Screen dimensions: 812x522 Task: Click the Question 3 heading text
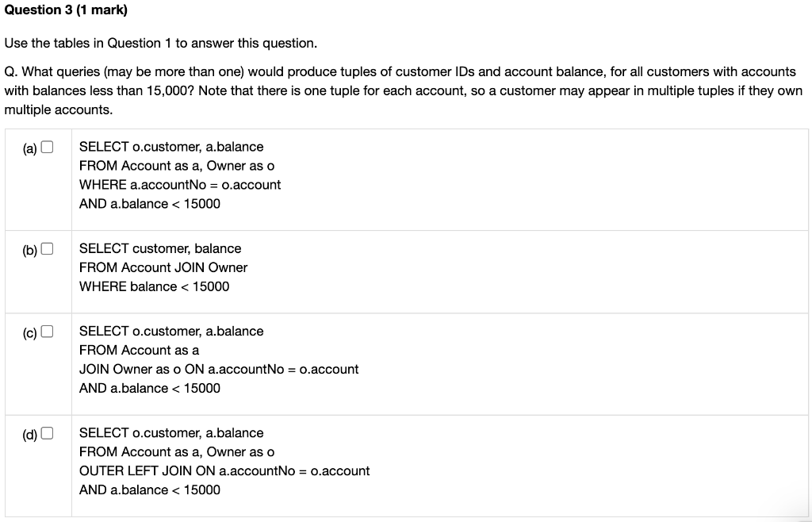[67, 9]
